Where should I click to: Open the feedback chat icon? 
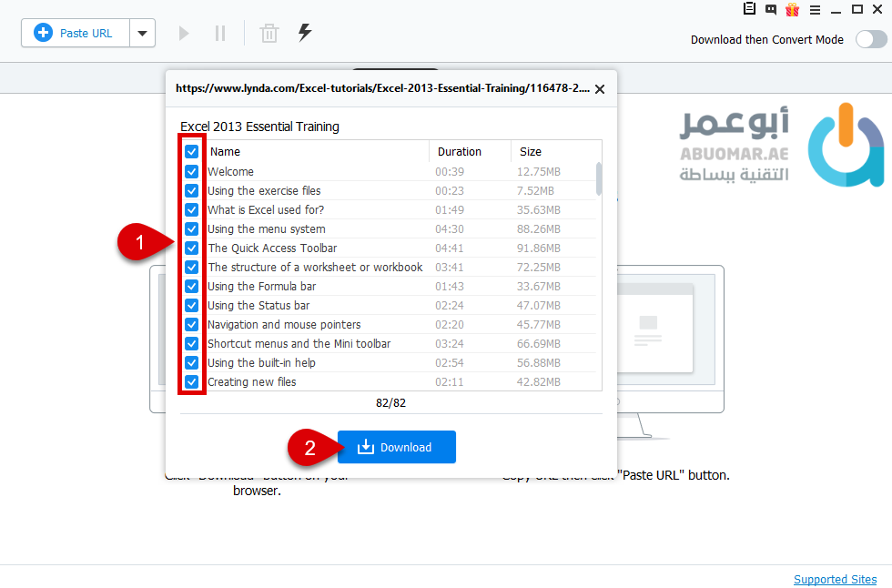(771, 9)
